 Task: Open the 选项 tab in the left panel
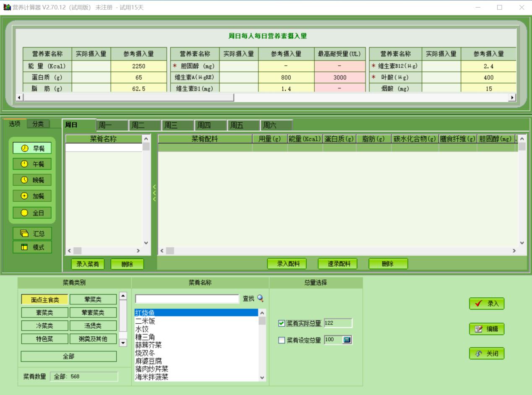tap(15, 124)
